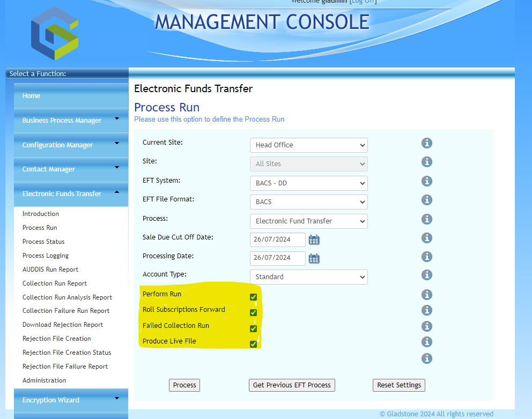Viewport: 532px width, 419px height.
Task: Collapse Electronic Funds Transfer menu
Action: pyautogui.click(x=71, y=193)
